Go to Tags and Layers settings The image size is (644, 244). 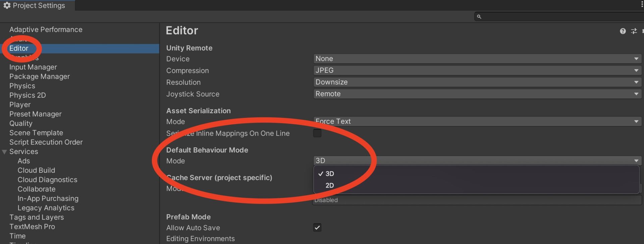coord(36,217)
